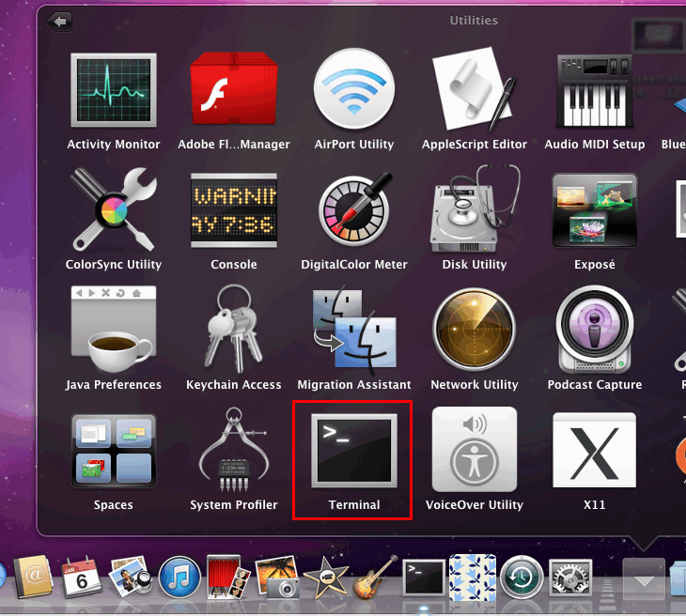
Task: Click the "Disk Utility" label
Action: click(475, 264)
